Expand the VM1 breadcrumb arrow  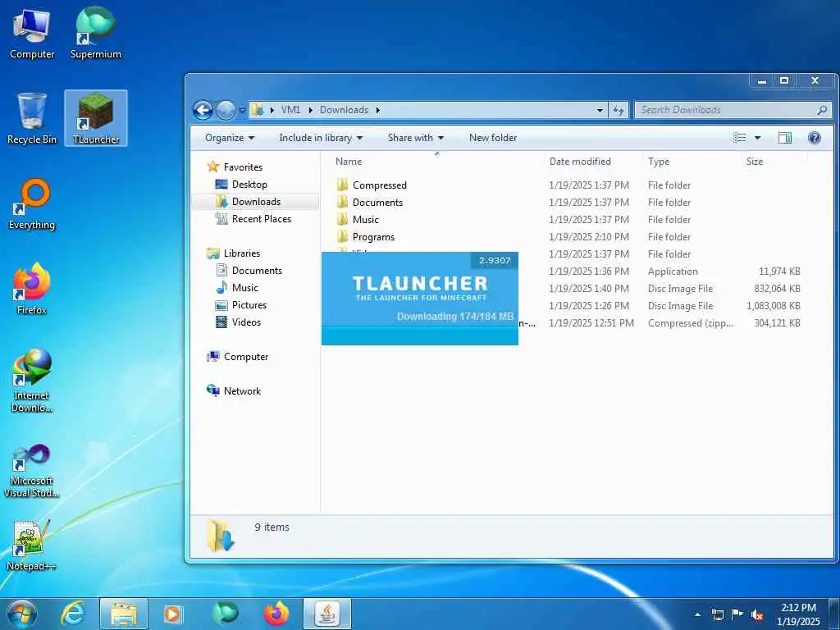tap(310, 110)
